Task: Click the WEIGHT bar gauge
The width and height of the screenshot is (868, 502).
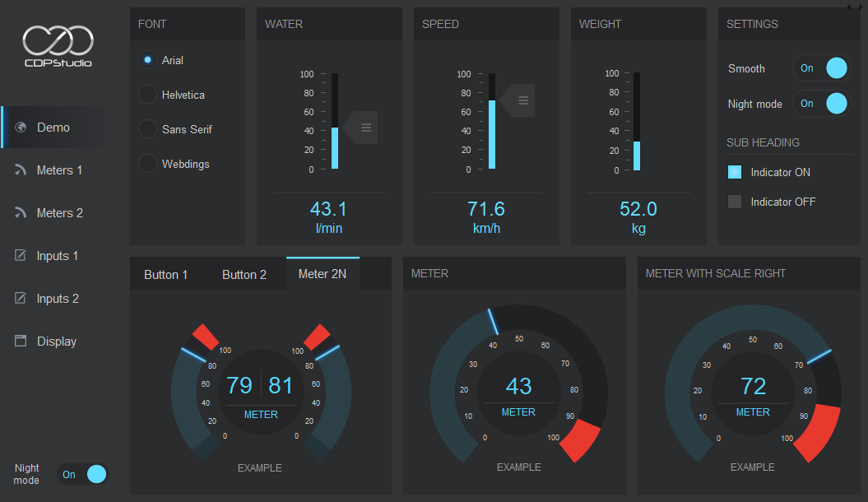Action: pyautogui.click(x=637, y=121)
